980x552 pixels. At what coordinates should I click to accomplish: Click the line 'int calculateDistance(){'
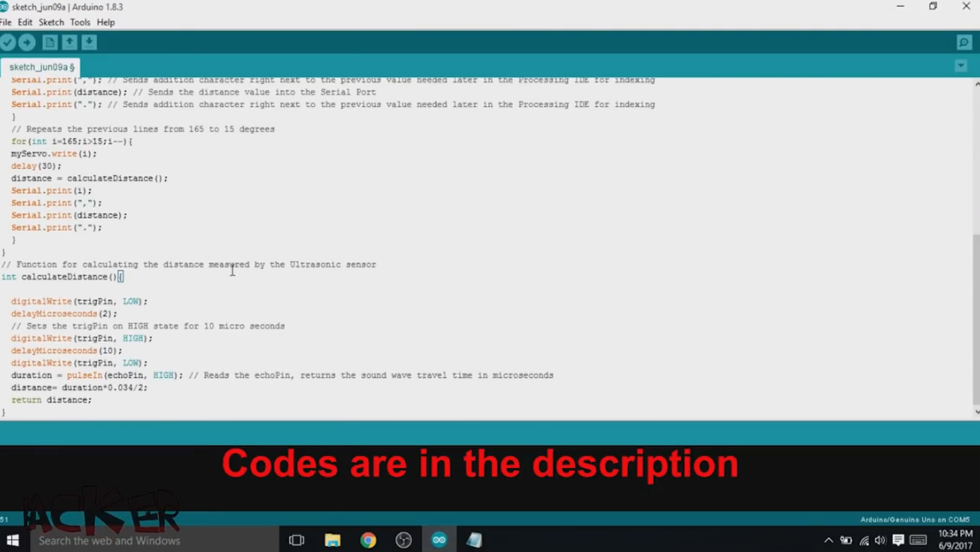pyautogui.click(x=62, y=277)
